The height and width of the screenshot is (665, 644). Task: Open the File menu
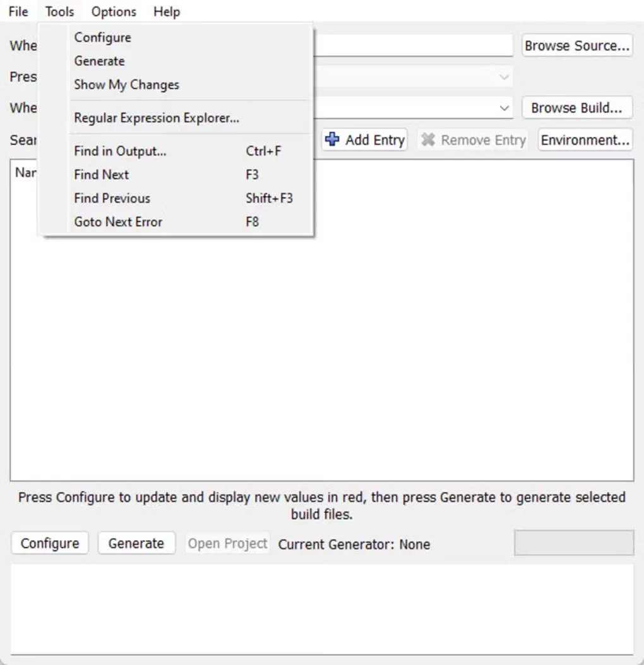pos(18,11)
